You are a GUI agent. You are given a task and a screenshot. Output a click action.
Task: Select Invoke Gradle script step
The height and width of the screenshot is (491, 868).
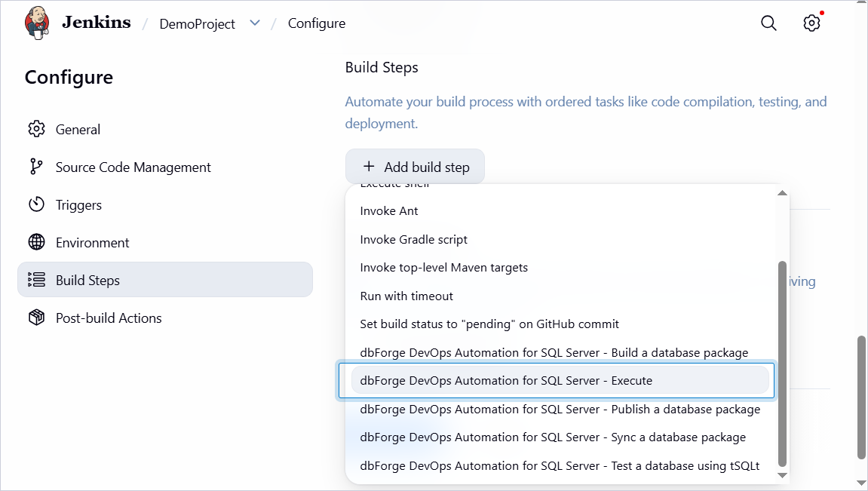click(560, 239)
